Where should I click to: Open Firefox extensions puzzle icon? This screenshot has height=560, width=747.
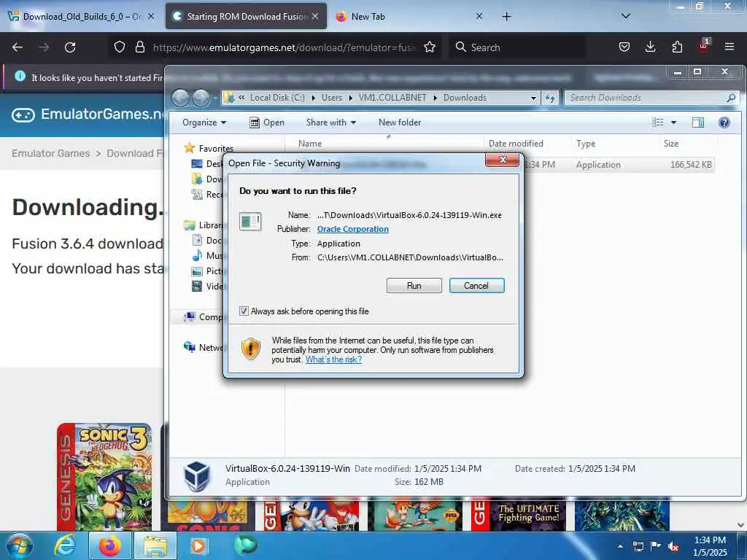coord(676,47)
